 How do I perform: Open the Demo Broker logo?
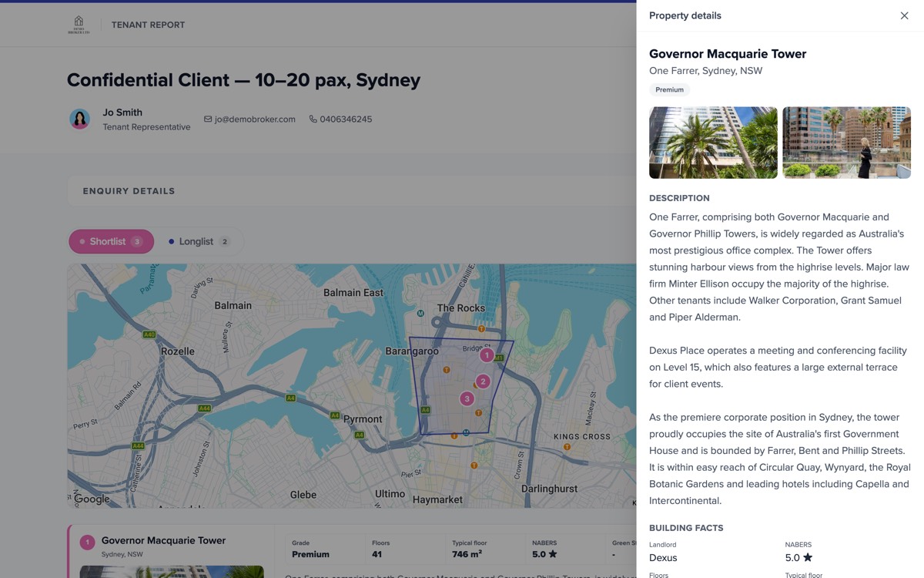[79, 25]
